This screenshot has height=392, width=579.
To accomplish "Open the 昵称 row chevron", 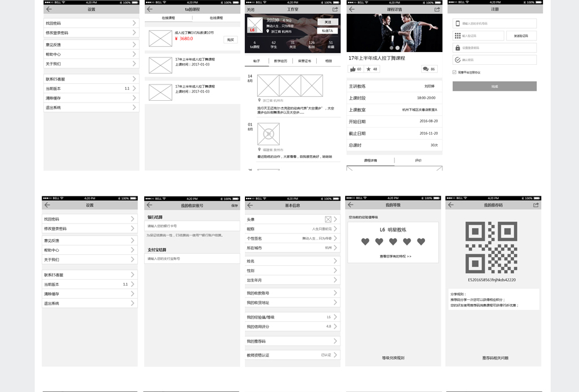I will click(335, 229).
